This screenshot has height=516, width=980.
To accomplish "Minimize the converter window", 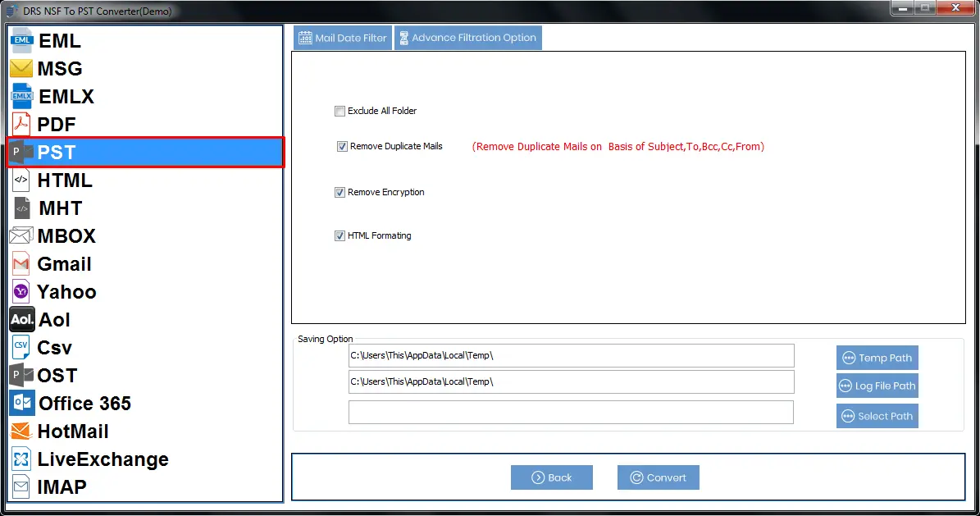I will click(902, 7).
